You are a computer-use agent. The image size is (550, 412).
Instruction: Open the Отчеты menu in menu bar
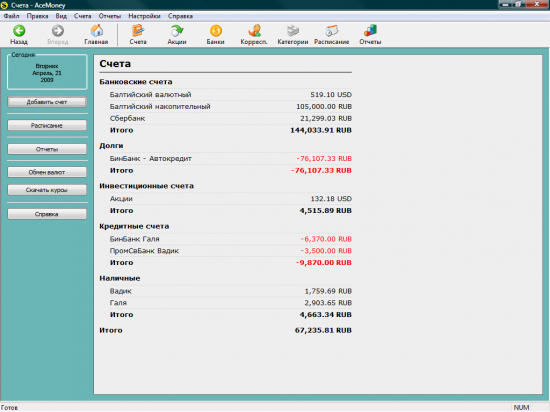[x=110, y=16]
